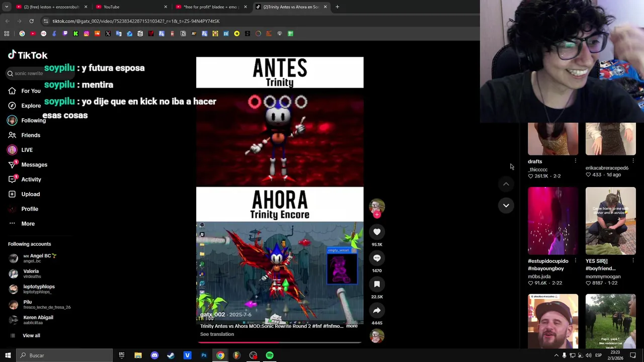Screen dimensions: 644x362
Task: Open options for the YES SIR video card
Action: tap(633, 260)
